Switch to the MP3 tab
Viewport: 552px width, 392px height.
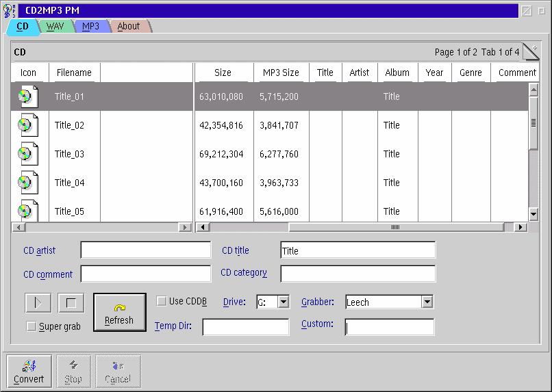coord(90,27)
